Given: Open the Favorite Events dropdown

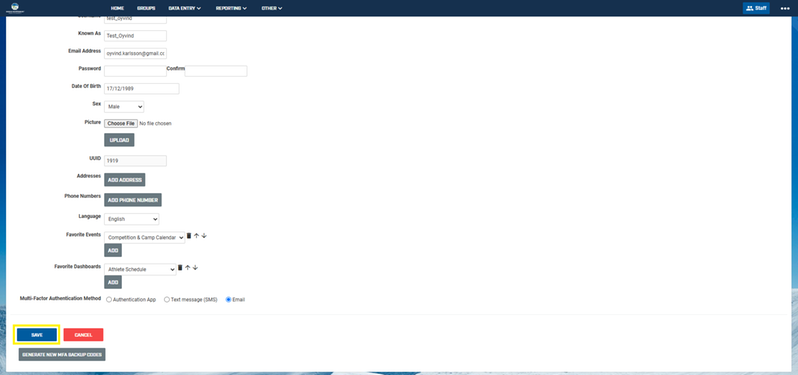Looking at the screenshot, I should (x=145, y=238).
